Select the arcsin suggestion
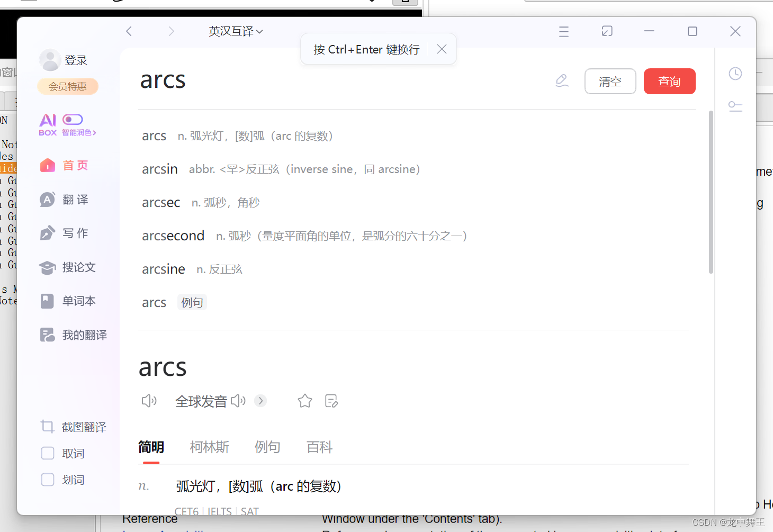 coord(281,169)
